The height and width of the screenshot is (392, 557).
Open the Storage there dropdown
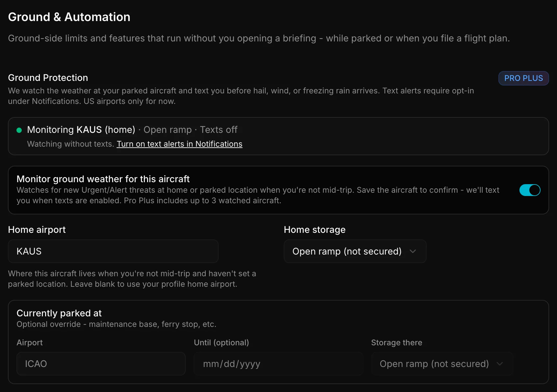(x=442, y=364)
